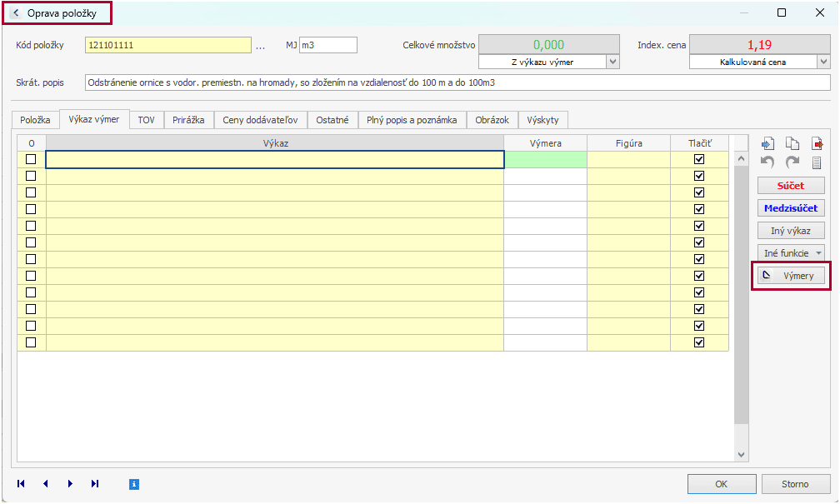Go back using arrow beside Oprava položky

(16, 13)
